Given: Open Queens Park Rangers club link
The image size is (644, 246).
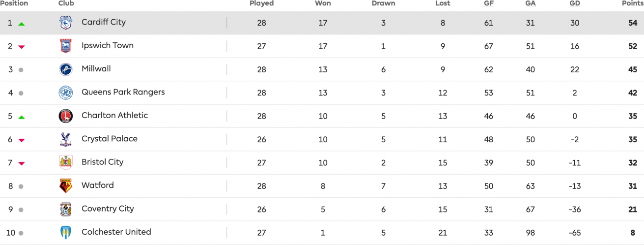Looking at the screenshot, I should 123,92.
